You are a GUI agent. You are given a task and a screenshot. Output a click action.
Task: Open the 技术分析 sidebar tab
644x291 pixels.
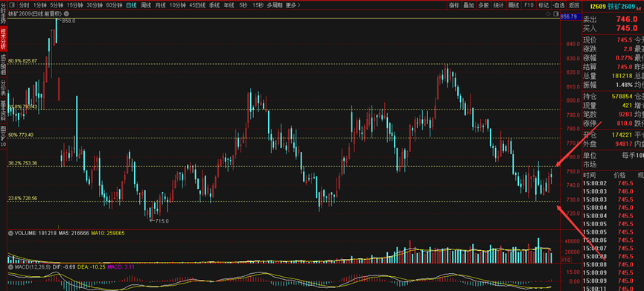coord(3,39)
